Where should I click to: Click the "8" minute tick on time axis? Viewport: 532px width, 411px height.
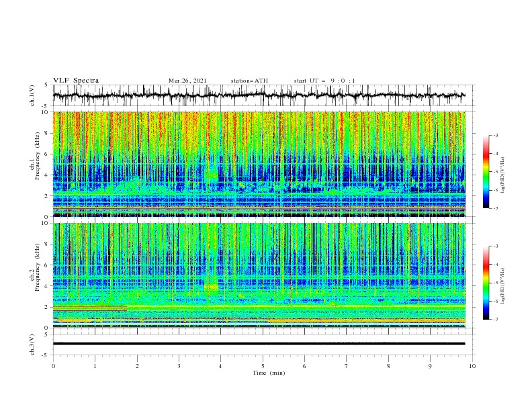pyautogui.click(x=388, y=366)
